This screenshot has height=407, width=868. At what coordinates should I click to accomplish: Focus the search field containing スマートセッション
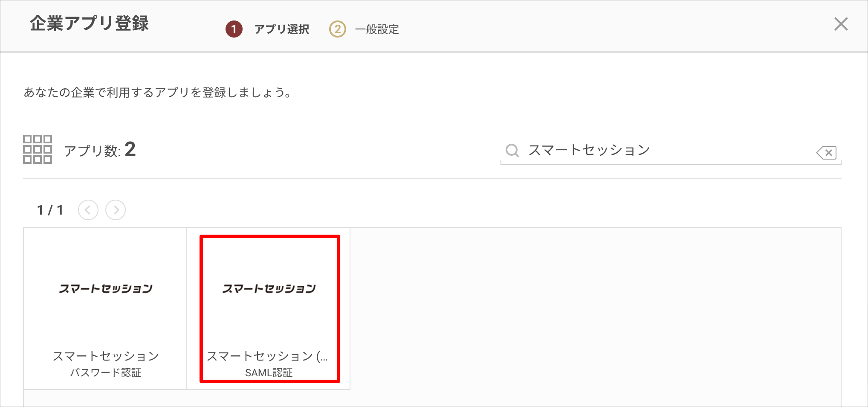[671, 150]
